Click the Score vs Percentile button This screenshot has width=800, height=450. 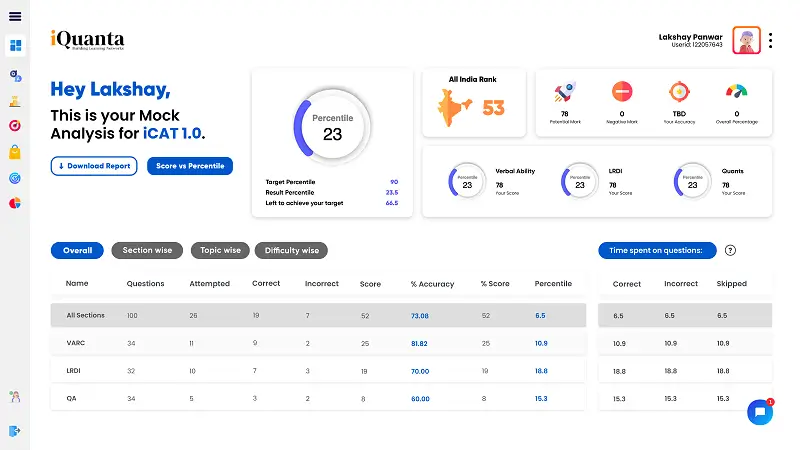(x=190, y=166)
